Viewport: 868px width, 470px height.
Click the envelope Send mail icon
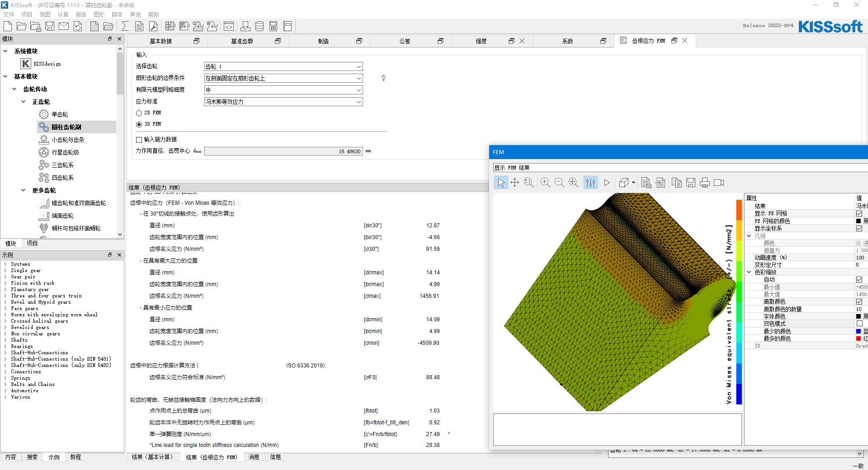64,26
